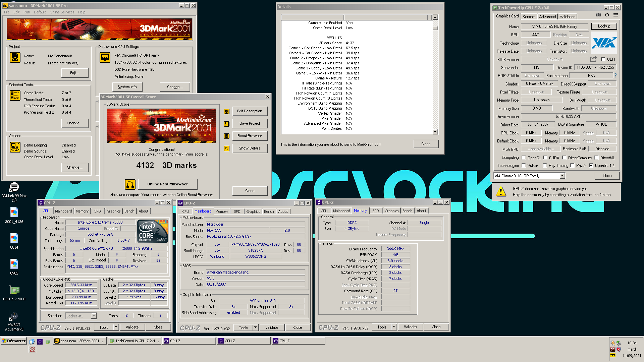Expand the Tools arrow in CPU-Z Memory window

[394, 327]
